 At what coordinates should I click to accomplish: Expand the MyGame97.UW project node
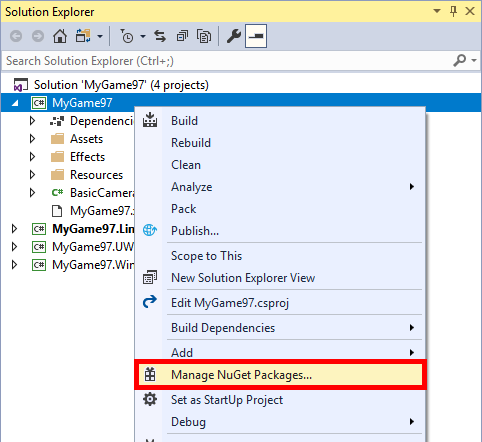14,247
